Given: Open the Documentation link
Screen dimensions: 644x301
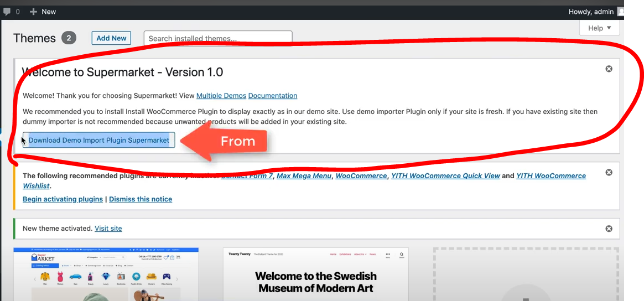Looking at the screenshot, I should click(273, 96).
